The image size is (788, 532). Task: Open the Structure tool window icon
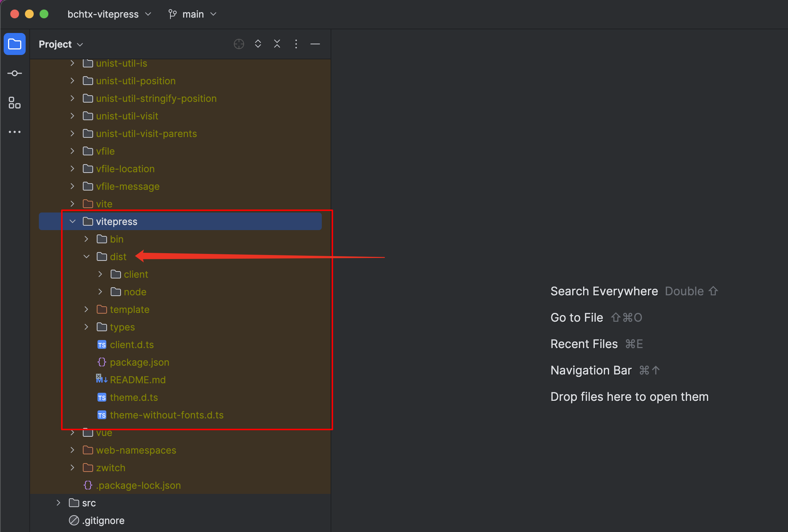click(15, 103)
